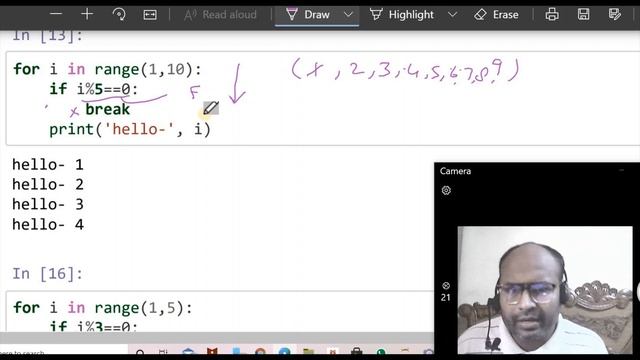This screenshot has width=640, height=360.
Task: Click the fit to width icon
Action: pyautogui.click(x=150, y=15)
